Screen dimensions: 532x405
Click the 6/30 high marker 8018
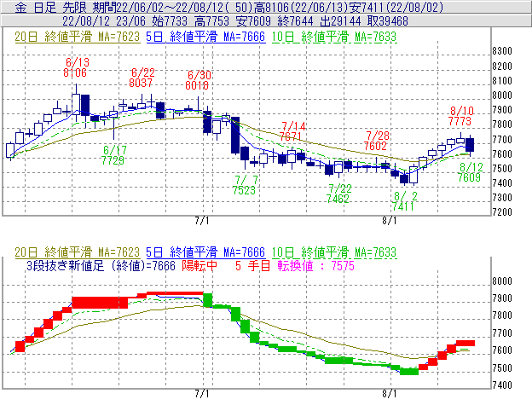198,85
